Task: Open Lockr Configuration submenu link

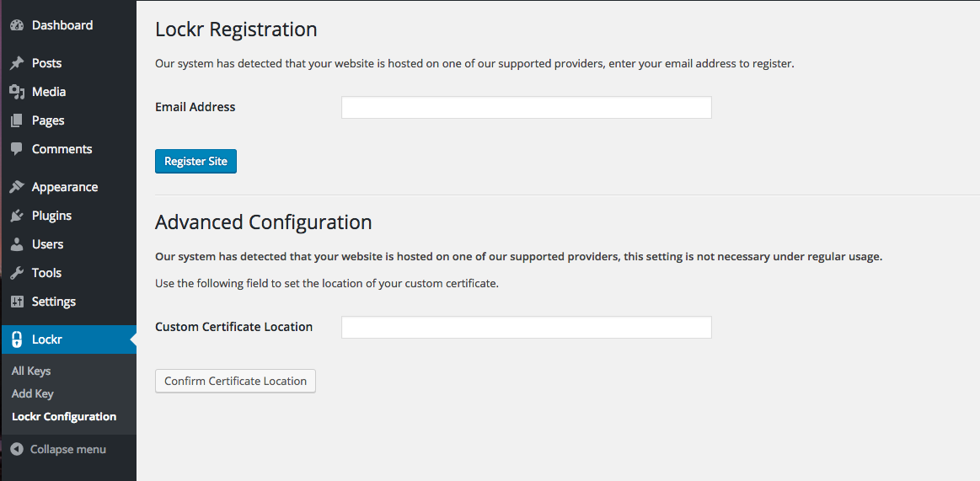Action: [64, 417]
